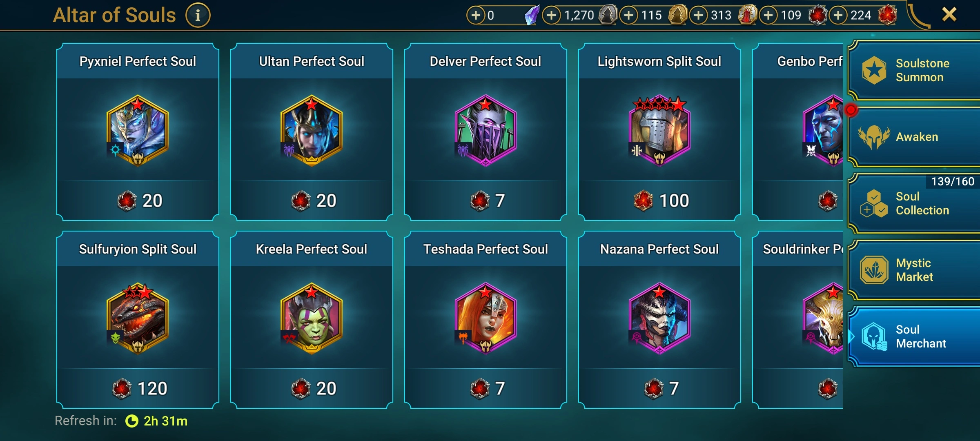Click plus button beside 109 soul coins
The image size is (980, 441).
point(768,16)
